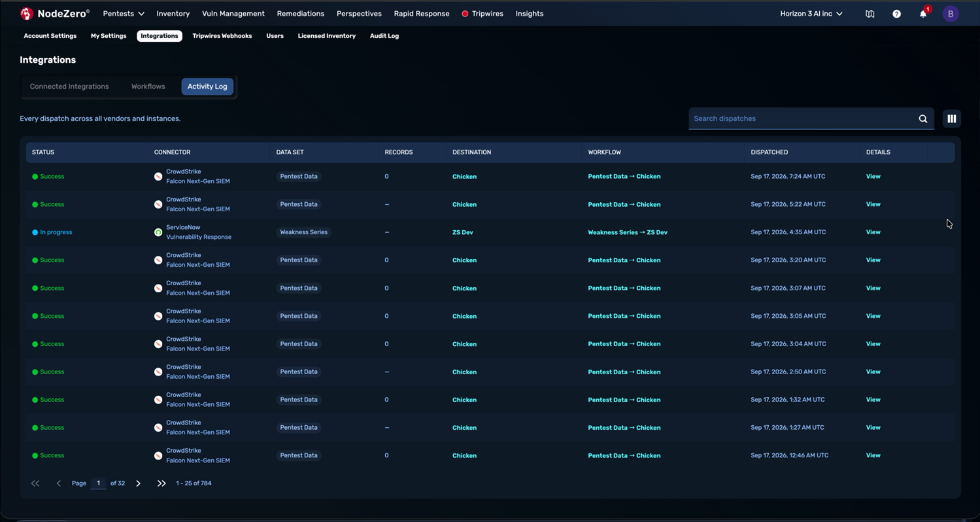
Task: Switch to Workflows tab
Action: point(148,86)
